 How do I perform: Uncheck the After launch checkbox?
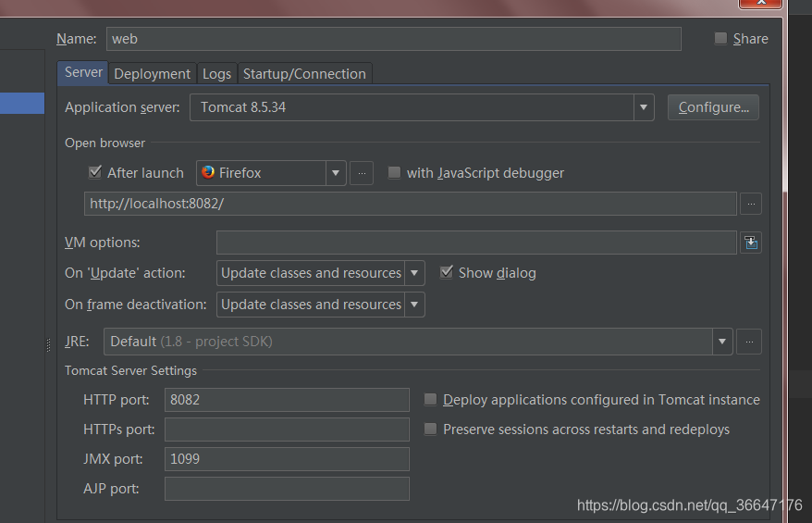pos(94,172)
